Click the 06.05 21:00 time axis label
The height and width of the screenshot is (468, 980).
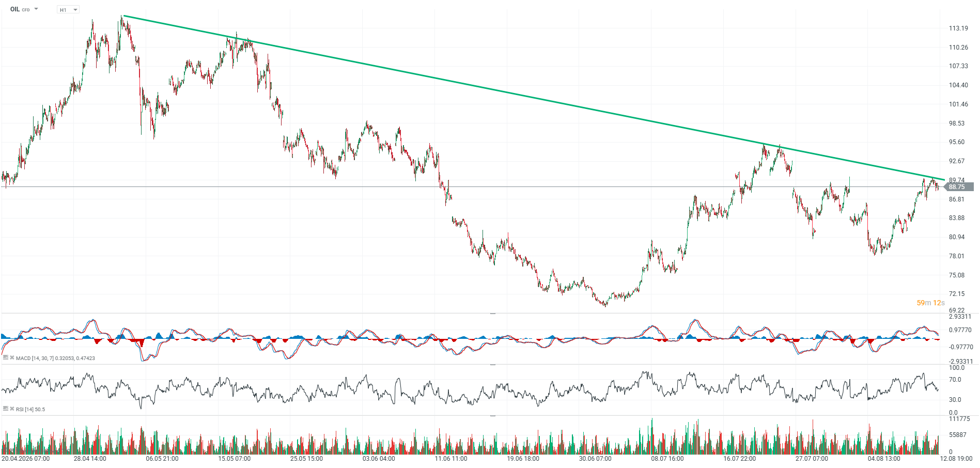(x=162, y=459)
